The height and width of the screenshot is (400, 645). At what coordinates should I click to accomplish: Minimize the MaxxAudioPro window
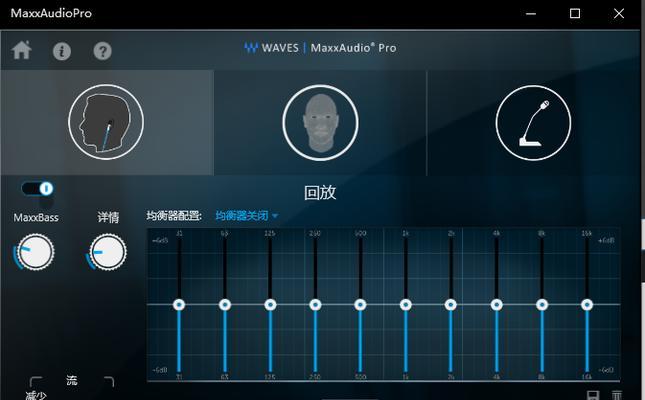(531, 14)
